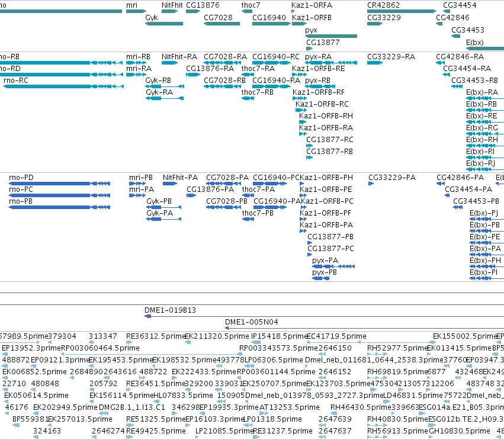Click the Gyk-PB protein label

159,201
